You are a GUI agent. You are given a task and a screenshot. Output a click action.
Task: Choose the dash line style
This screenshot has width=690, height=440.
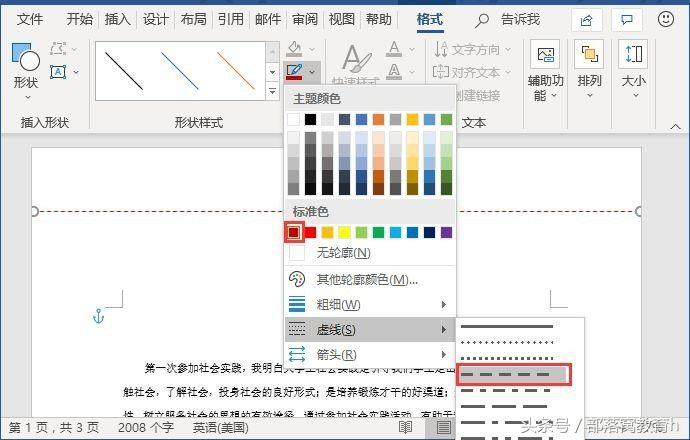[514, 374]
